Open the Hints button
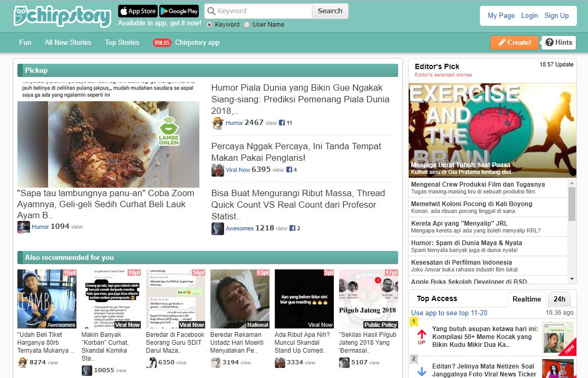 (559, 43)
